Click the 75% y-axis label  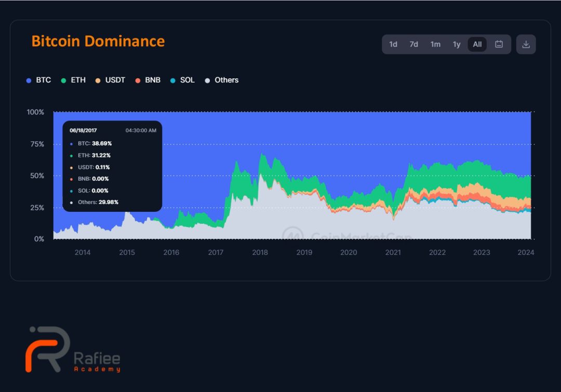(x=37, y=144)
